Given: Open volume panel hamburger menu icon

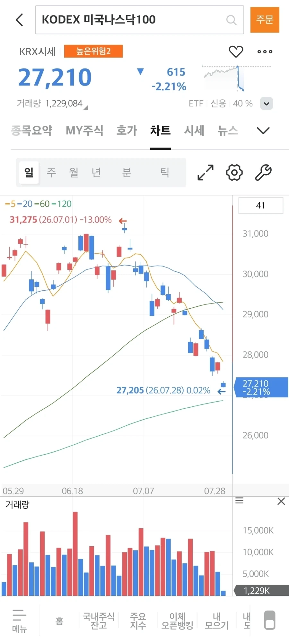Looking at the screenshot, I should coord(240,501).
